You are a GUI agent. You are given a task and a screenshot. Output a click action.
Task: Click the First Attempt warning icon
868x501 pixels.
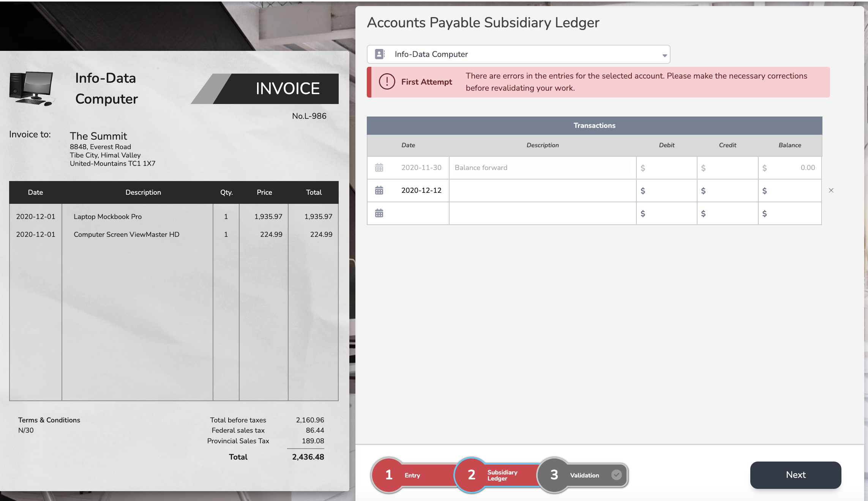pos(387,82)
